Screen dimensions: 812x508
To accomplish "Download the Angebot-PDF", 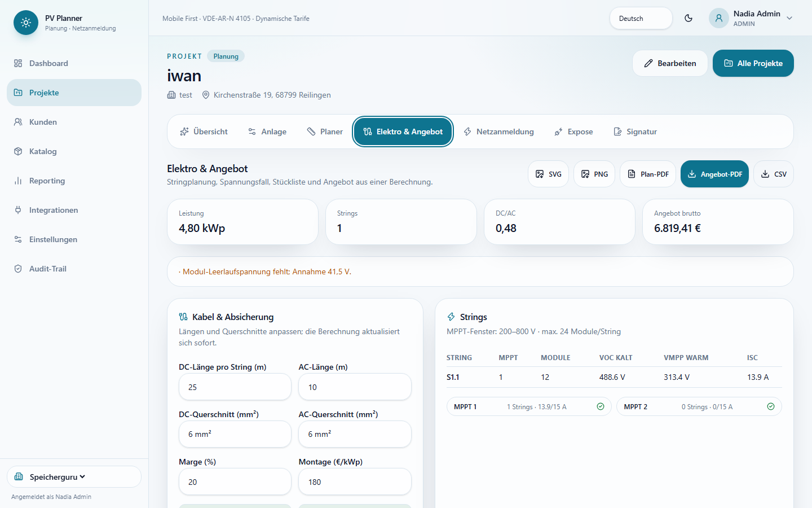I will point(715,174).
